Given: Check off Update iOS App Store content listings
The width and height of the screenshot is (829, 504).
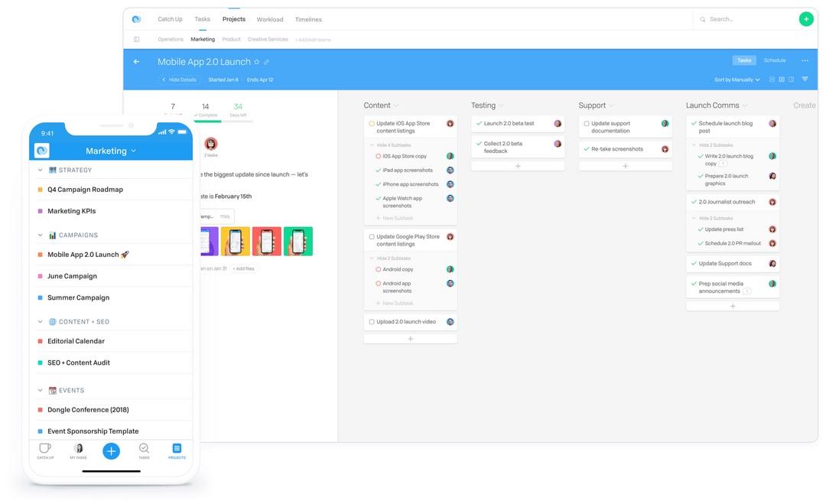Looking at the screenshot, I should tap(372, 123).
